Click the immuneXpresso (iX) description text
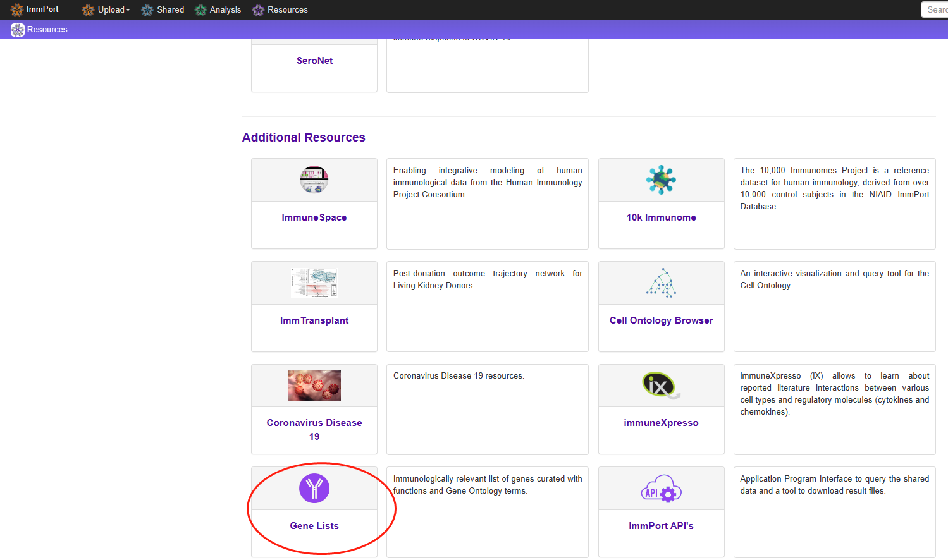 (x=835, y=394)
